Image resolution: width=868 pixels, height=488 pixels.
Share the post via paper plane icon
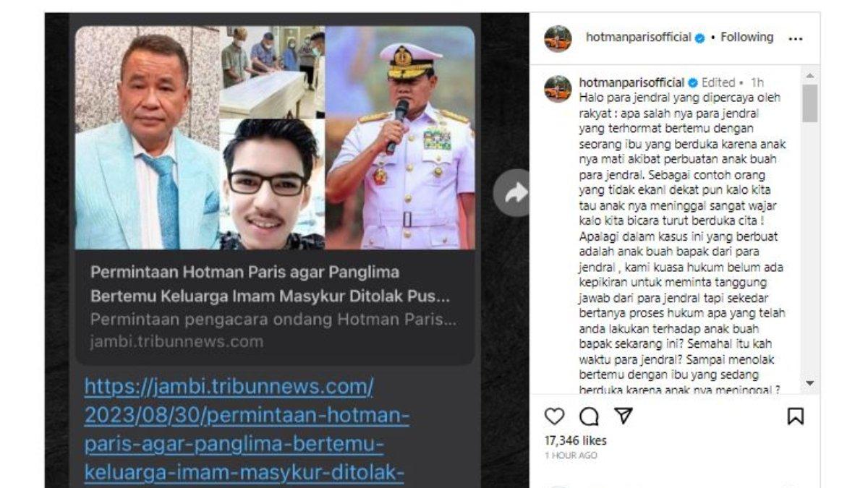623,416
